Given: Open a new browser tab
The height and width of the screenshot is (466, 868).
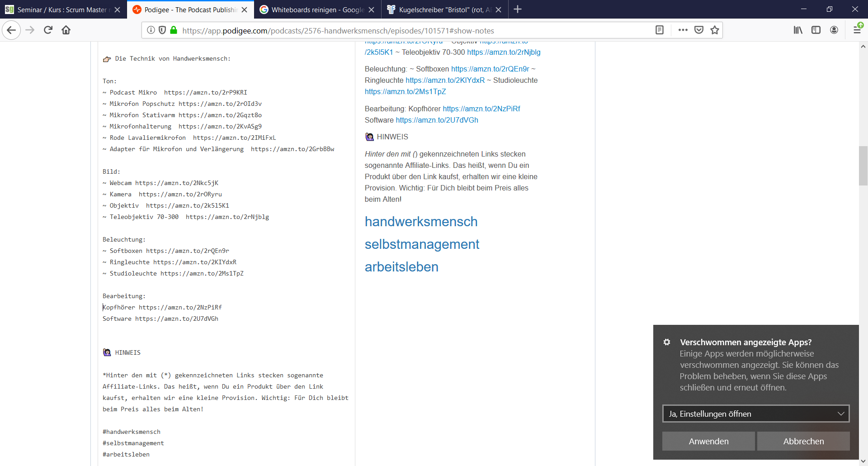Looking at the screenshot, I should point(518,10).
